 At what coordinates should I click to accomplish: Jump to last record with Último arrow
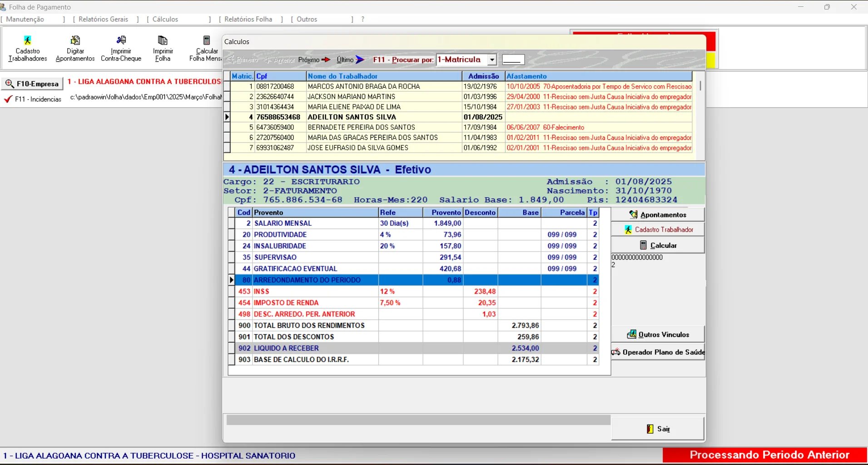(350, 60)
